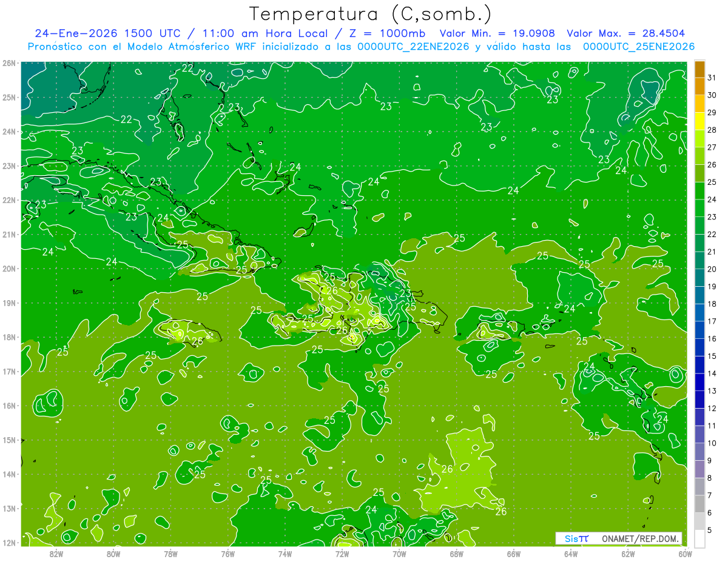728x562 pixels.
Task: Pick the light gray swatch between 5 and 6
Action: 699,522
